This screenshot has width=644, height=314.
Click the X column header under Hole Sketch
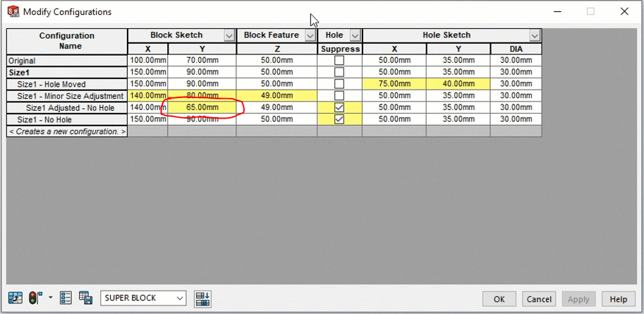394,49
